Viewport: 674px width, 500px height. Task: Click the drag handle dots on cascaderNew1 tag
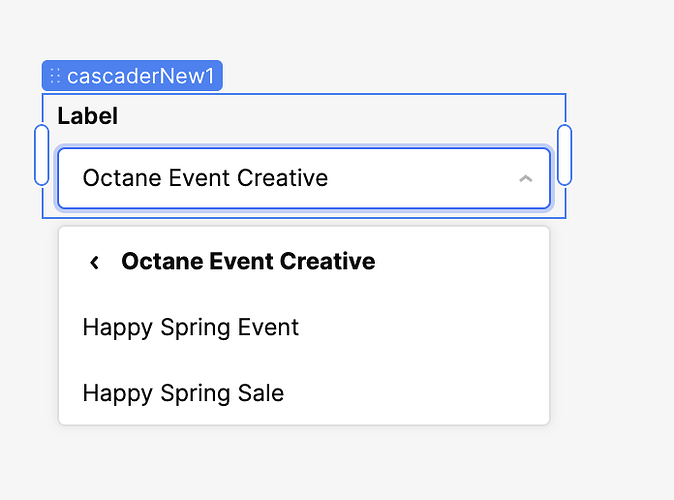55,76
